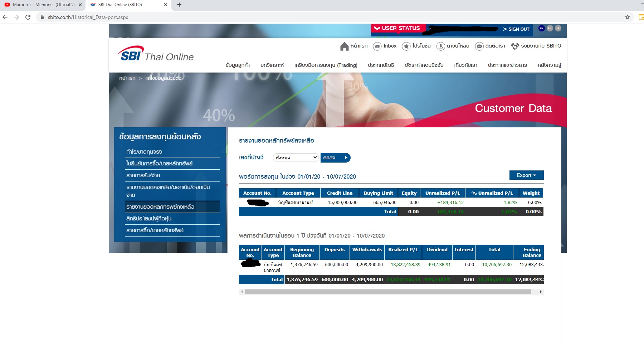Click the home icon beside หน้าแรก

point(344,46)
